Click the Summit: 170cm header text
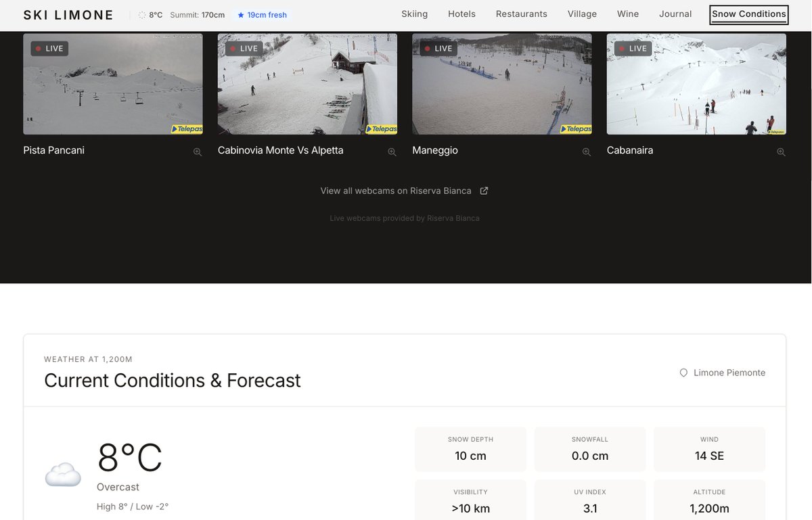This screenshot has width=812, height=520. 198,15
